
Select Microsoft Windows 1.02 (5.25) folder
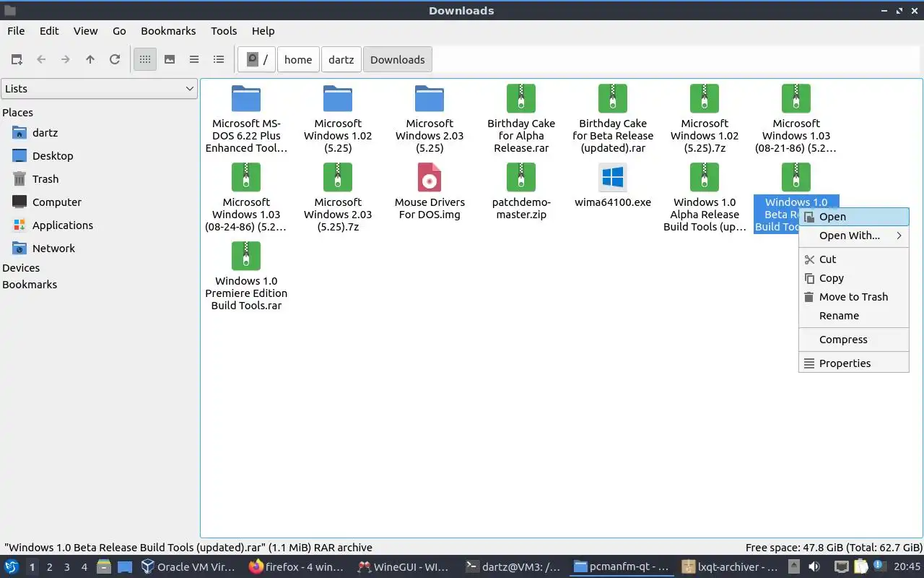[x=338, y=118]
